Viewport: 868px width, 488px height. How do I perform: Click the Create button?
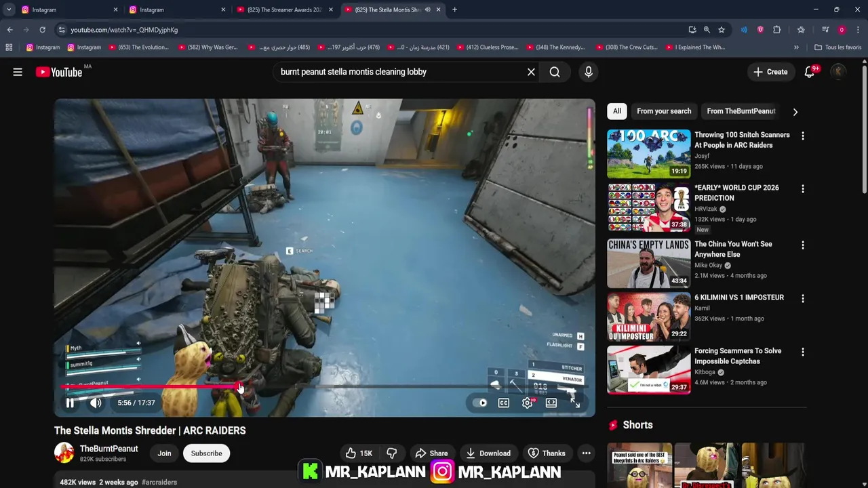coord(770,72)
